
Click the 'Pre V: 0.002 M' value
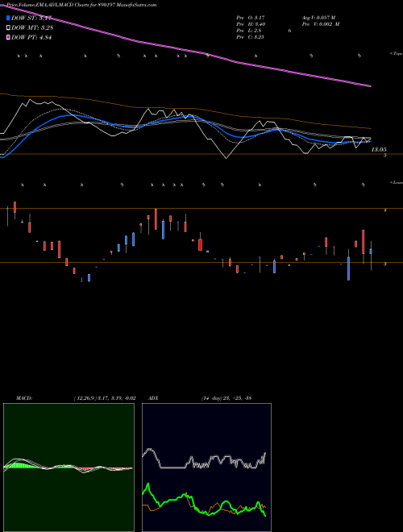pos(320,23)
